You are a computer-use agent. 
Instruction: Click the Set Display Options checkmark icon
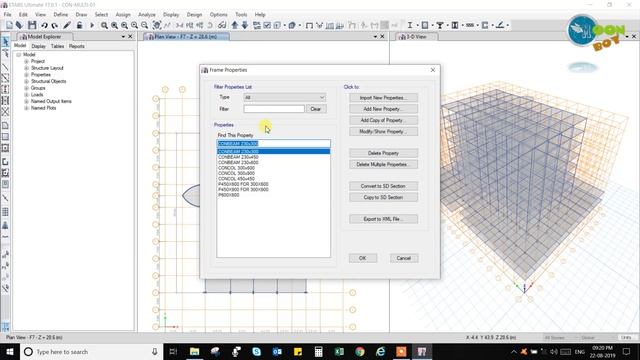pos(267,25)
